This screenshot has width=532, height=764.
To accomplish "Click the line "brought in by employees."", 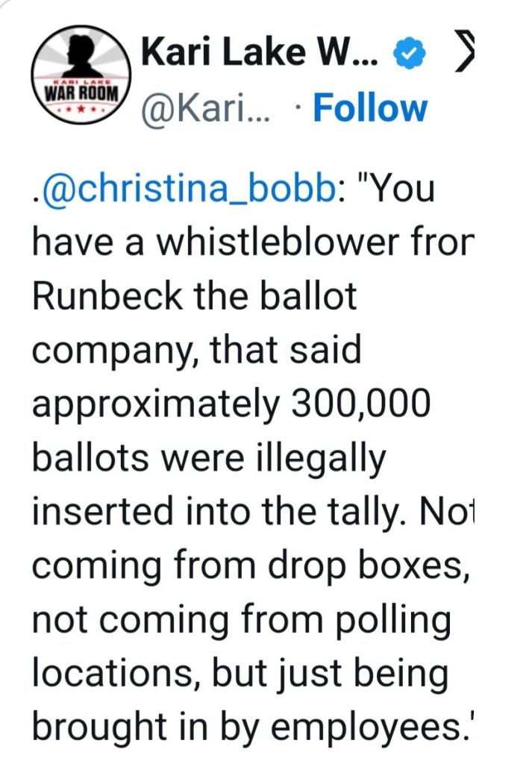I will [x=251, y=726].
